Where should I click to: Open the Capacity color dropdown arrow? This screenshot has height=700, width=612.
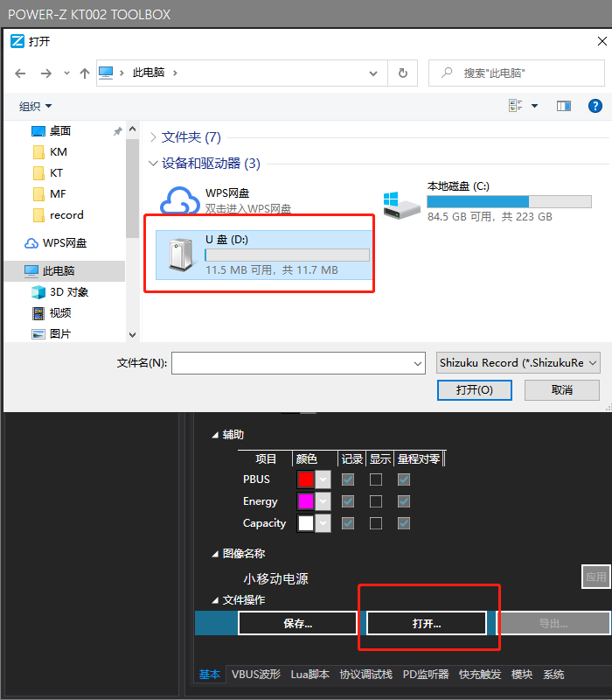[x=323, y=523]
